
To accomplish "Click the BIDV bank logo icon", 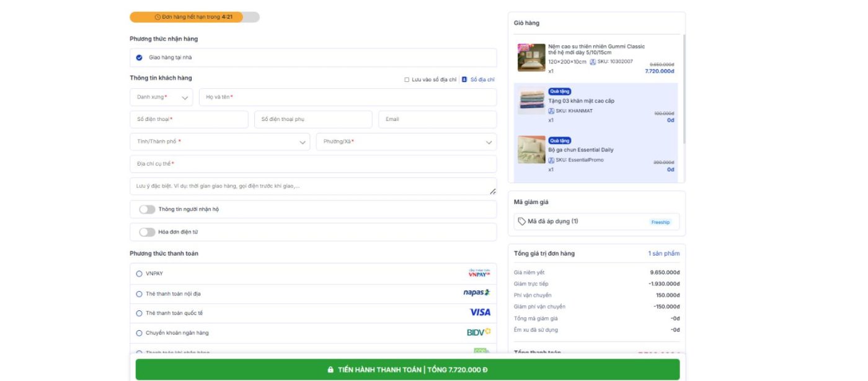I will [479, 332].
